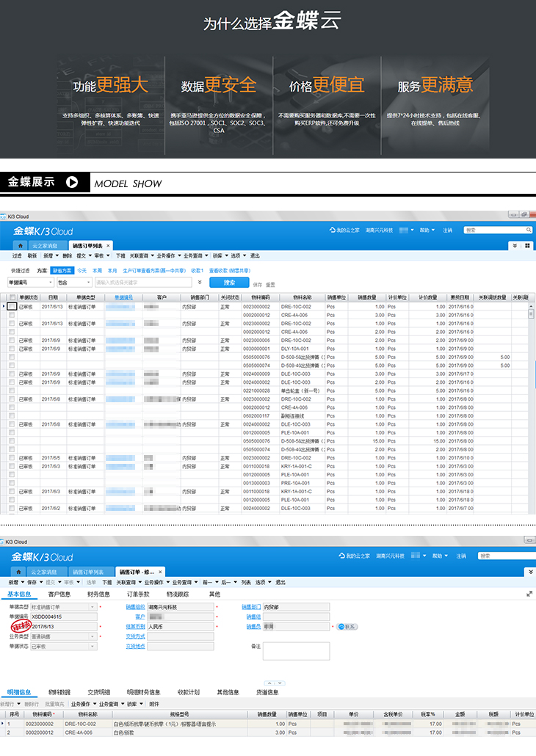Sort by 单据编号 column header link
536x756 pixels.
pyautogui.click(x=123, y=297)
